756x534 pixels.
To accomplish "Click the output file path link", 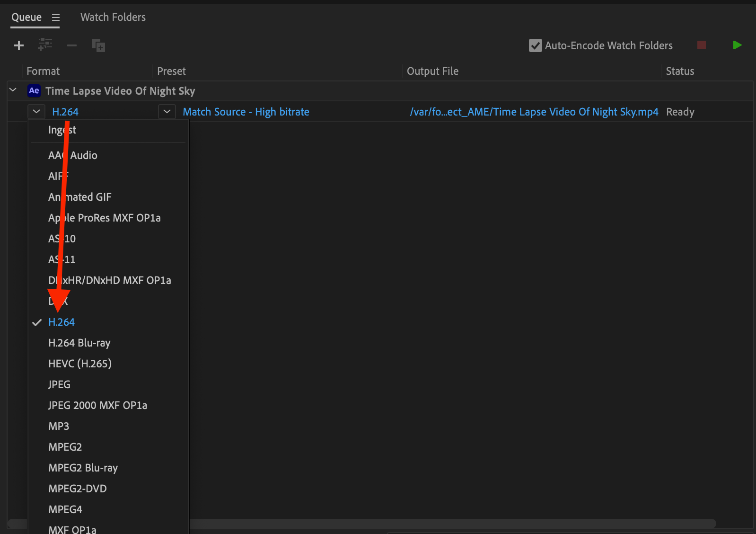I will (x=534, y=112).
